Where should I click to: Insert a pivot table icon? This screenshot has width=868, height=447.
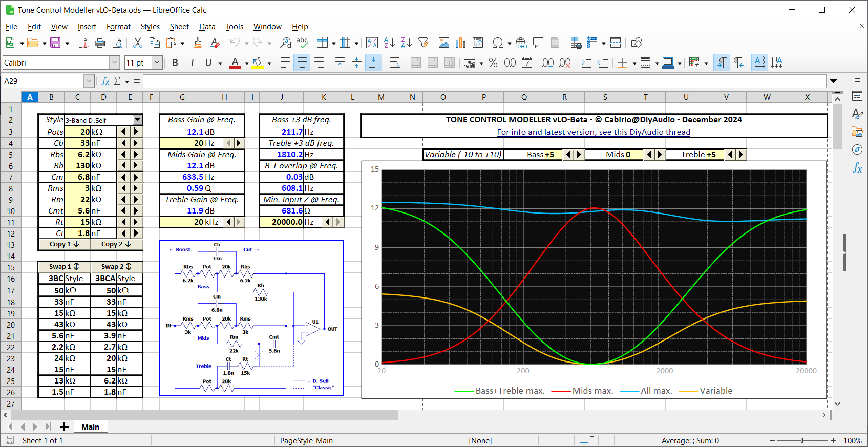click(478, 43)
